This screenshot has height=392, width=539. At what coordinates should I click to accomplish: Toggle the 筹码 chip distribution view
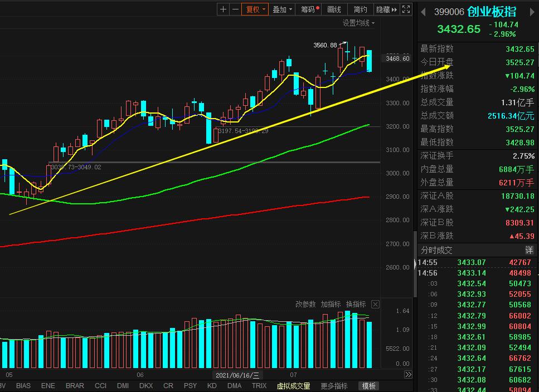(x=309, y=9)
